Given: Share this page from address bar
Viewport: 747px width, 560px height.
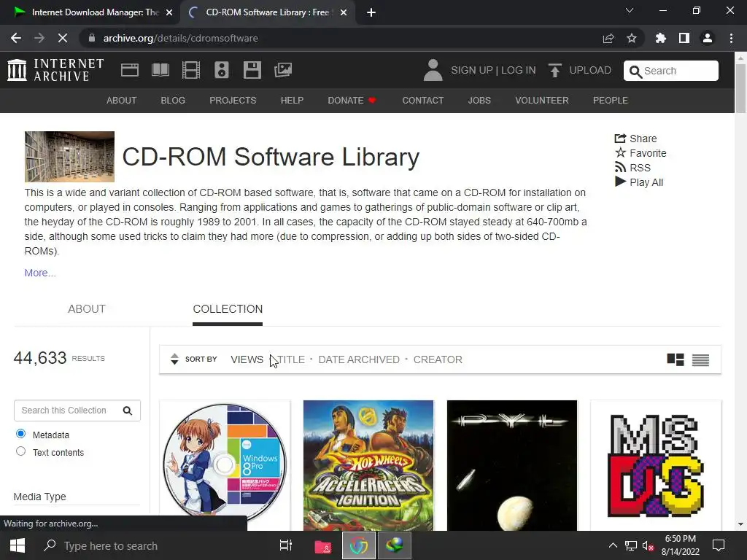Looking at the screenshot, I should click(608, 38).
